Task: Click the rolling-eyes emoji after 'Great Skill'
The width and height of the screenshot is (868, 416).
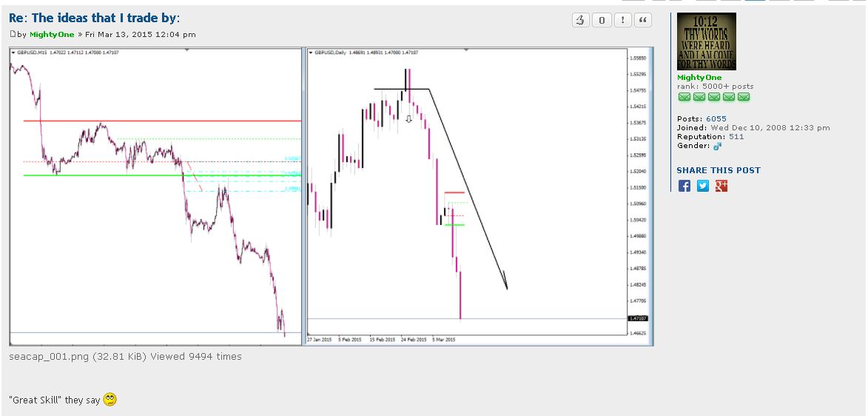Action: tap(110, 400)
